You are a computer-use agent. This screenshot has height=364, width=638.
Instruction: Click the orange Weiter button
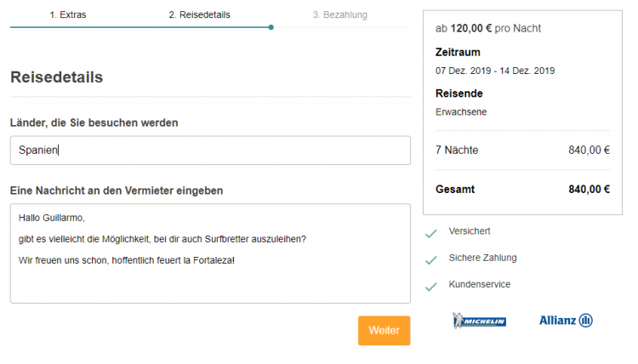tap(385, 330)
